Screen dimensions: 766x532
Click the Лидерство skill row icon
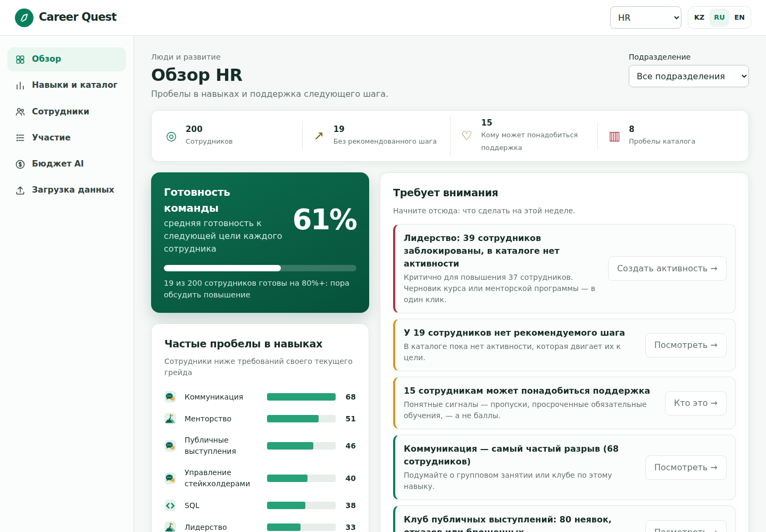coord(170,527)
